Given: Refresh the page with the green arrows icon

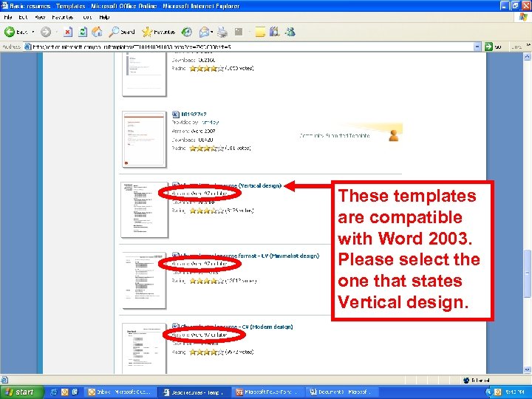Looking at the screenshot, I should click(83, 32).
